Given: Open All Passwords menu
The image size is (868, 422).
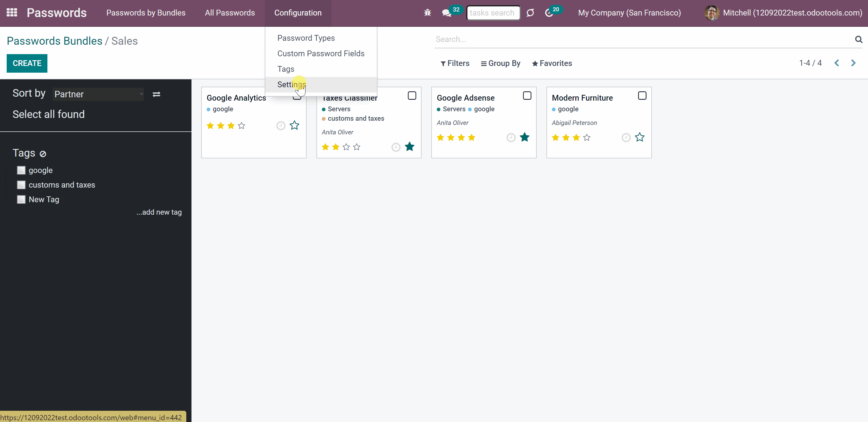Looking at the screenshot, I should click(x=230, y=13).
